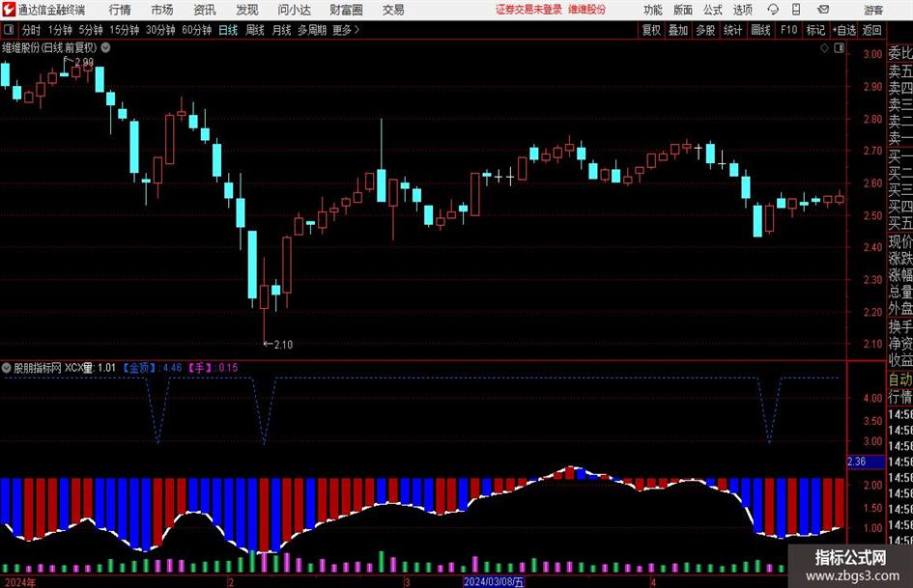Screen dimensions: 913x588
Task: Click the 自动 label in the right panel
Action: coord(900,379)
